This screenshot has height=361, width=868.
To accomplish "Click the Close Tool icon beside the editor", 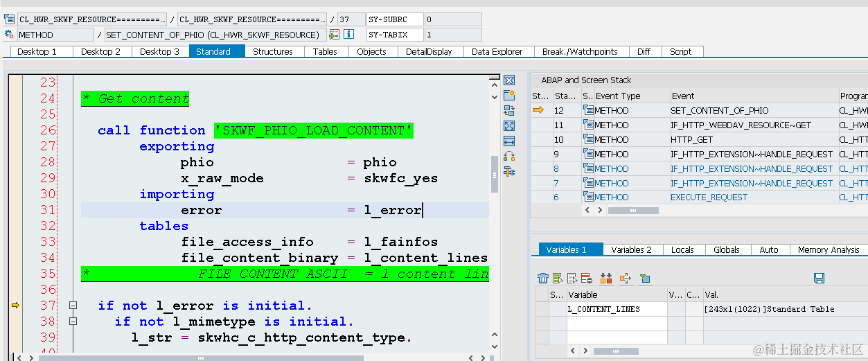I will [509, 80].
